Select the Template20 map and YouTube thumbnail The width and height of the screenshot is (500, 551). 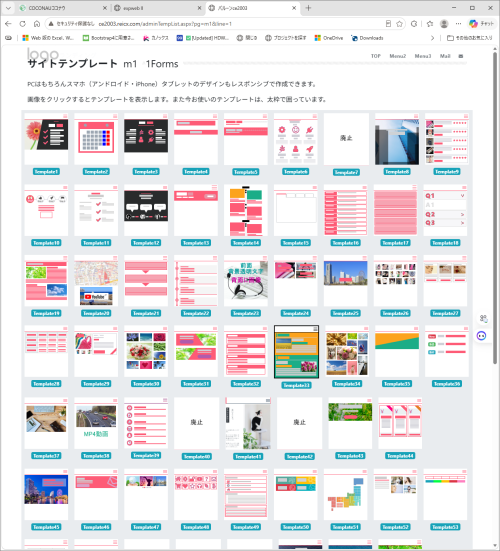96,281
